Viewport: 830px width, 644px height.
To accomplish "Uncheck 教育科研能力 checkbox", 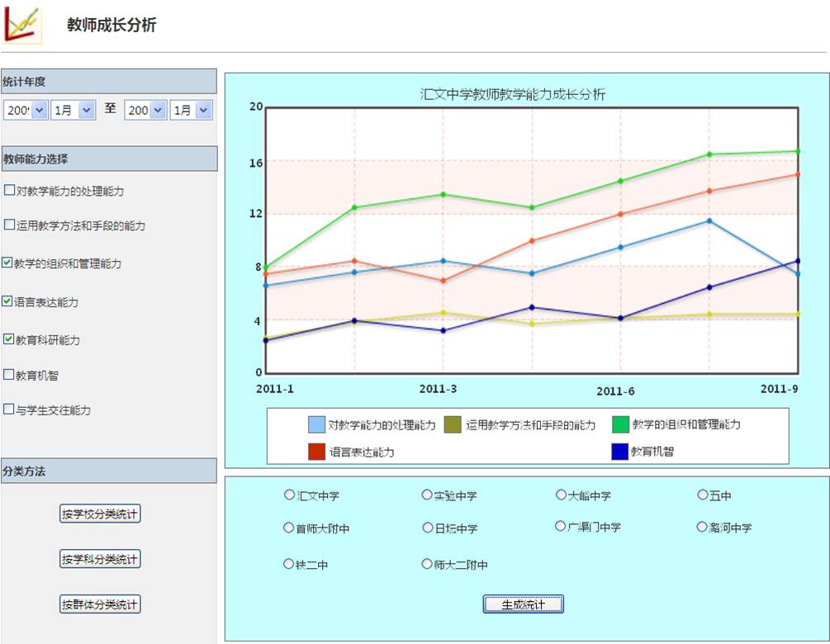I will [8, 339].
